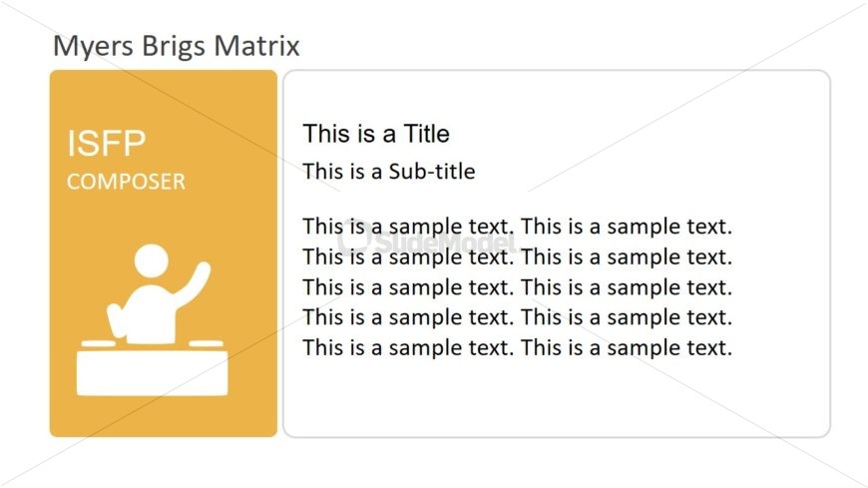
Task: Select the 'Myers Brigs Matrix' slide heading
Action: [x=177, y=46]
